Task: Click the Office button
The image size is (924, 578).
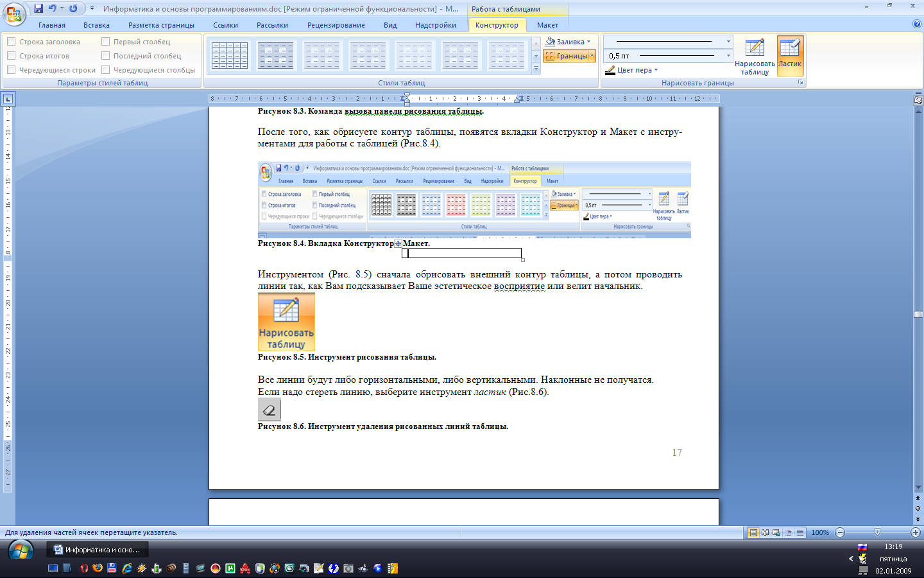Action: tap(14, 13)
